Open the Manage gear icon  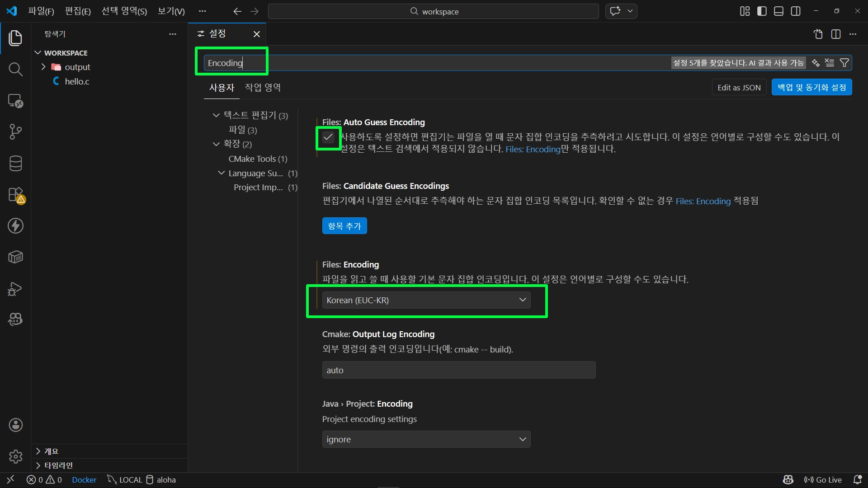pyautogui.click(x=15, y=456)
